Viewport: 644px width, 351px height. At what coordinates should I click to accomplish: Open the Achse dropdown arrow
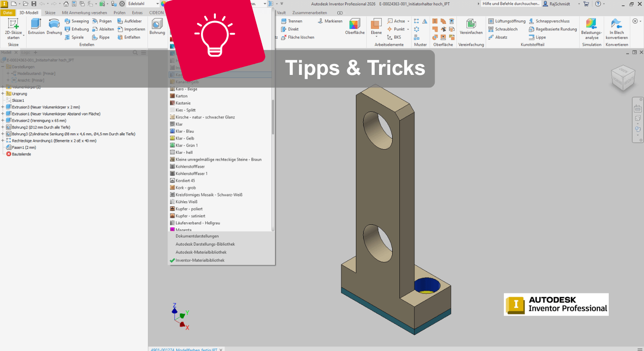pyautogui.click(x=409, y=21)
